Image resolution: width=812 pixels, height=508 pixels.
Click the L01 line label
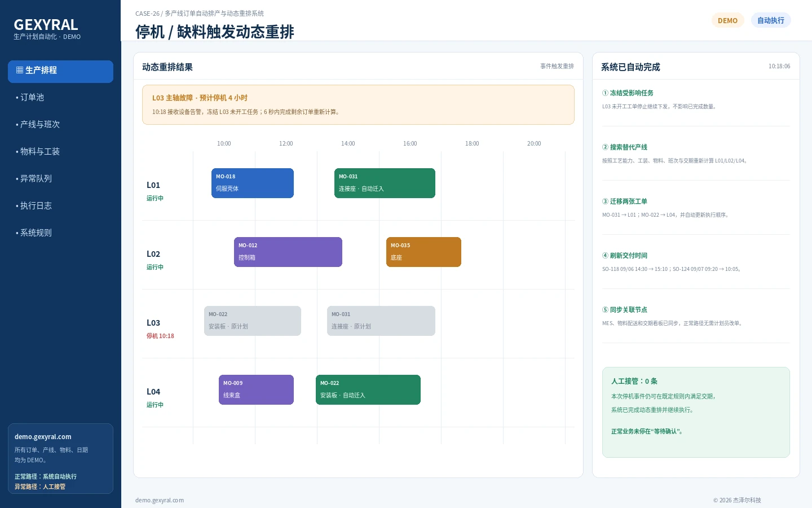pos(153,185)
